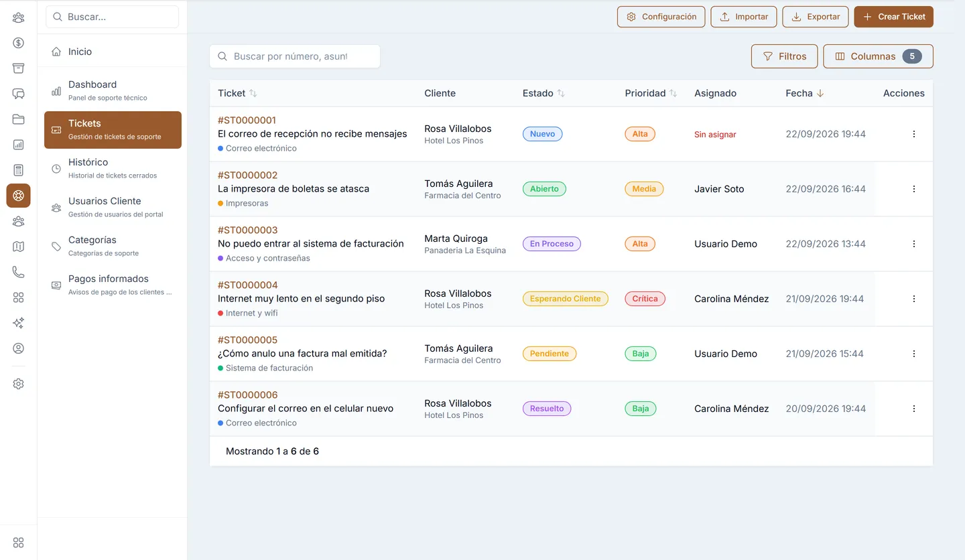Viewport: 965px width, 560px height.
Task: Sort the table by the Prioridad column
Action: [673, 93]
